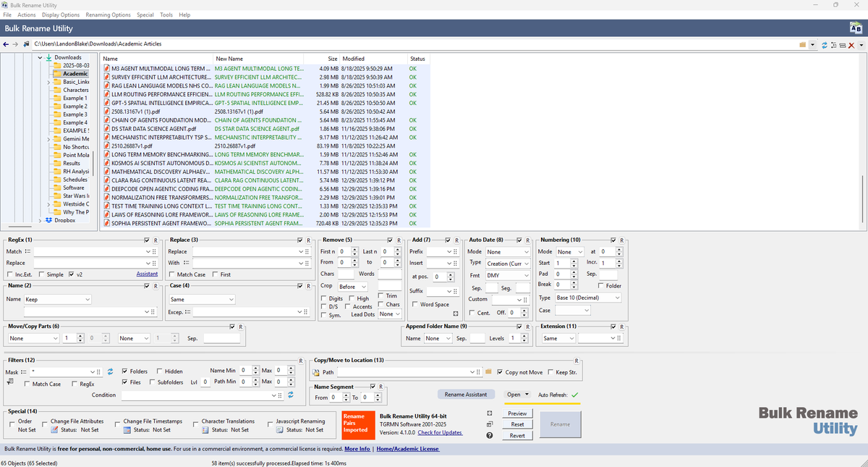Click the R reset icon of Numbering section
Image resolution: width=868 pixels, height=467 pixels.
pyautogui.click(x=621, y=240)
